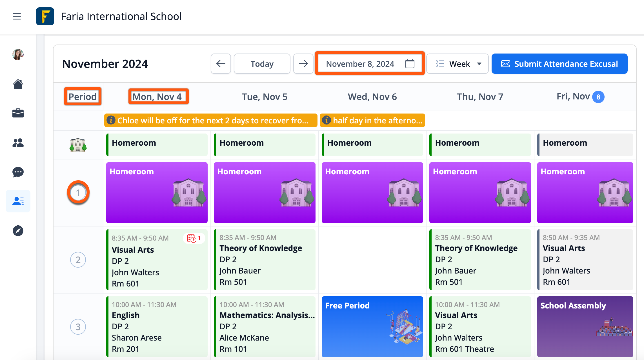The image size is (644, 360).
Task: Open half day in the afternoon notice
Action: (x=372, y=121)
